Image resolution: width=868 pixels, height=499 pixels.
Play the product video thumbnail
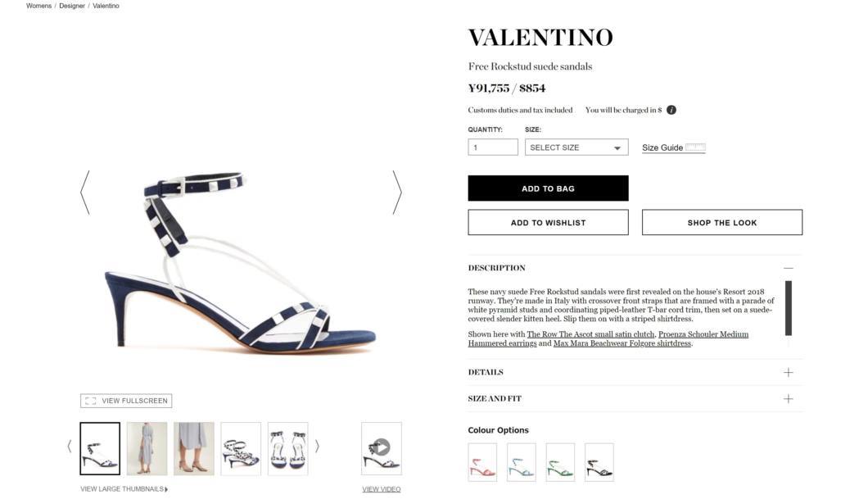click(382, 448)
